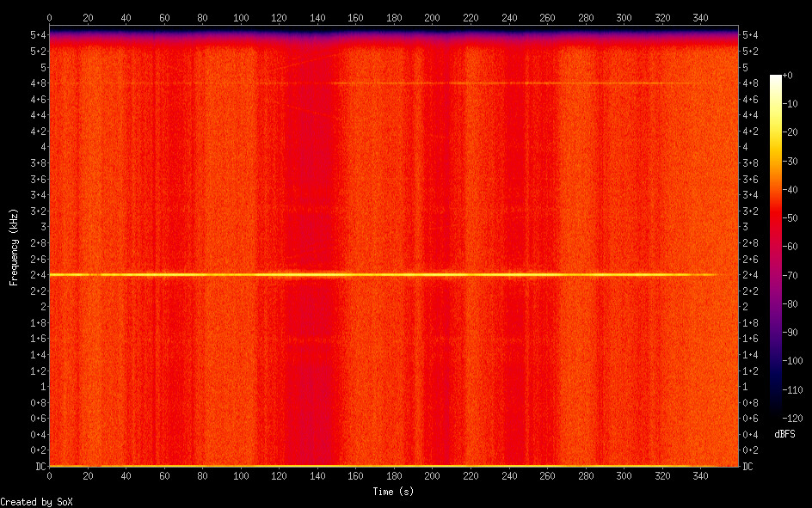Click the '-60' label on the dBFS scale

tap(793, 247)
